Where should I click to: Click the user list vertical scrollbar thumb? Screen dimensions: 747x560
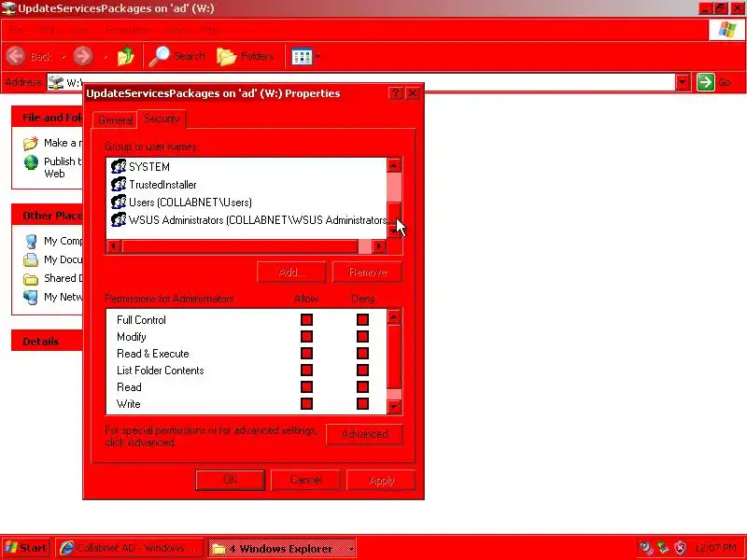(394, 212)
